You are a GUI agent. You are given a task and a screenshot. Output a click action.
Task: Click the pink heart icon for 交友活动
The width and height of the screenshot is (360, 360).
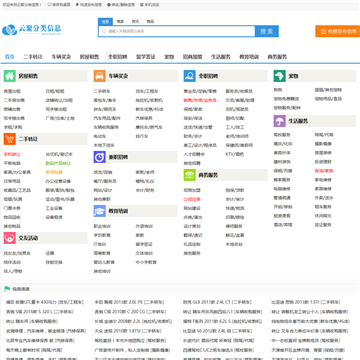(10, 238)
